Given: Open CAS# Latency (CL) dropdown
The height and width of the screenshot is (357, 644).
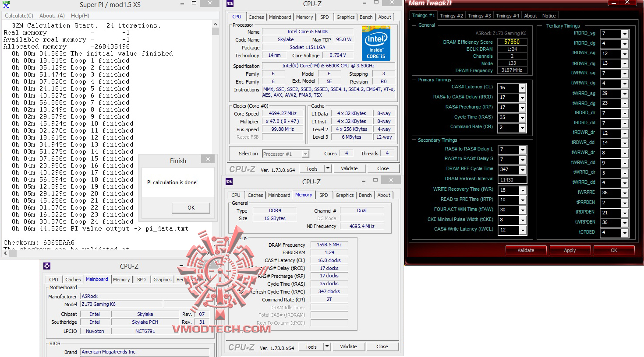Looking at the screenshot, I should [x=522, y=88].
